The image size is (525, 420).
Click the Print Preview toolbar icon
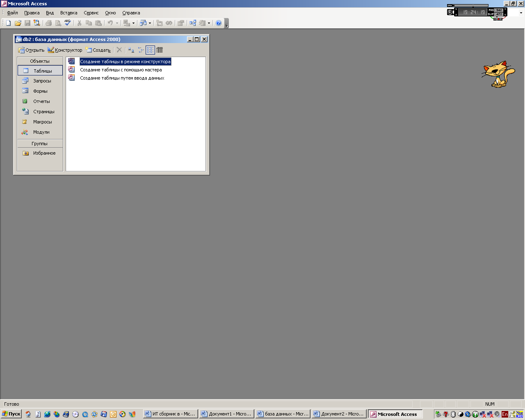click(58, 23)
